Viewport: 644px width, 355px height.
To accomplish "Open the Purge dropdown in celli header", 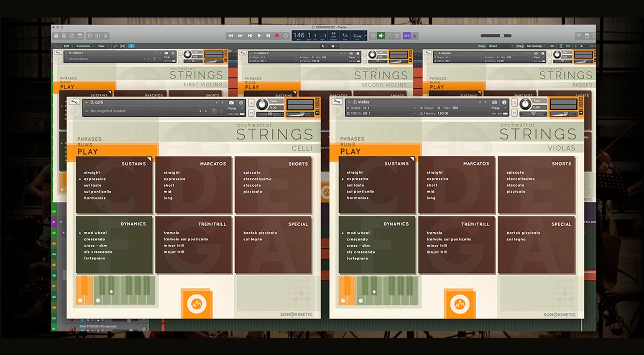I will click(236, 109).
